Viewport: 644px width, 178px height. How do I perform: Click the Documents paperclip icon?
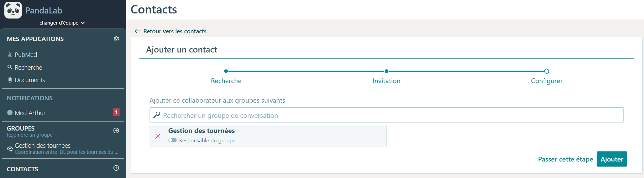[10, 80]
